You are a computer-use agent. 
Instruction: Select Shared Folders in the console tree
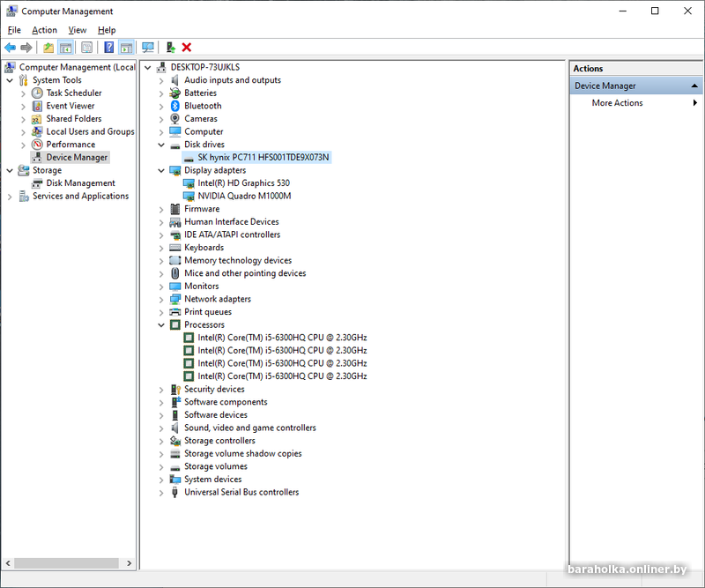coord(74,119)
